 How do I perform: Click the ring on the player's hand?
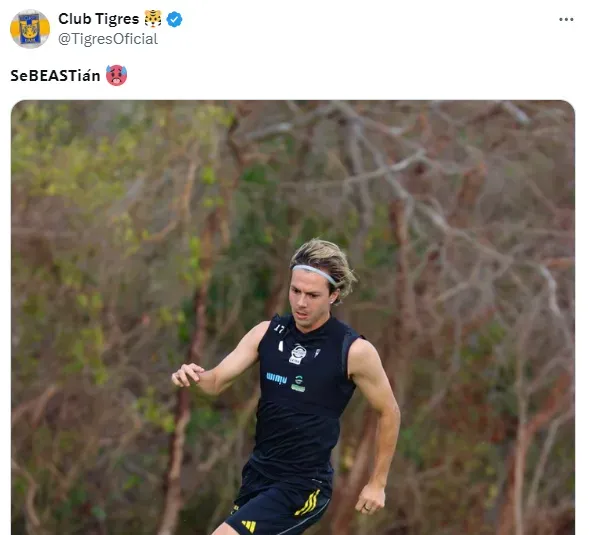click(367, 508)
